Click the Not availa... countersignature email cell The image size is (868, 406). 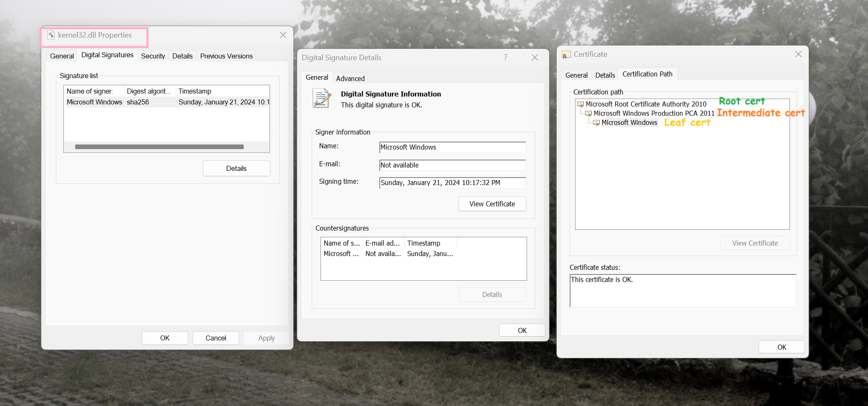pyautogui.click(x=383, y=254)
